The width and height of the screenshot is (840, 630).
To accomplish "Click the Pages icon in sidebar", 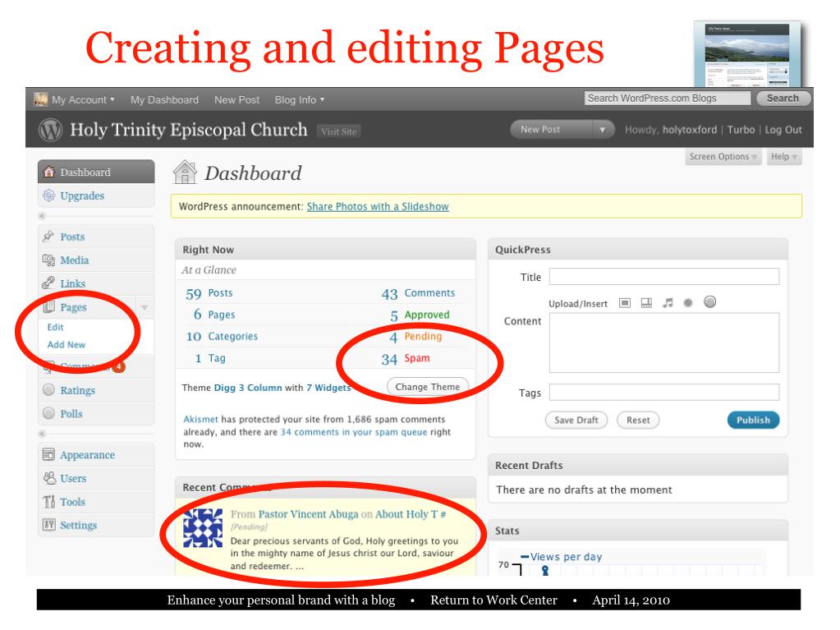I will point(48,307).
